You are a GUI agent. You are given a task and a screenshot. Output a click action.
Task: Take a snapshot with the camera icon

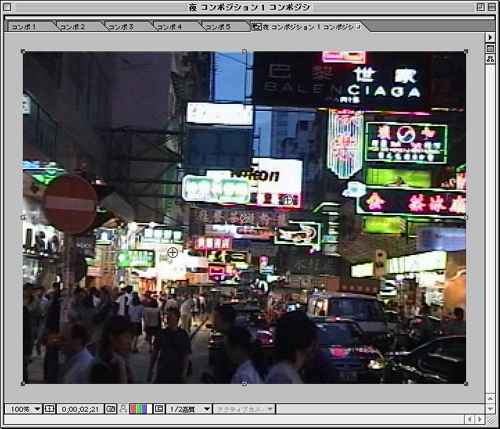110,409
